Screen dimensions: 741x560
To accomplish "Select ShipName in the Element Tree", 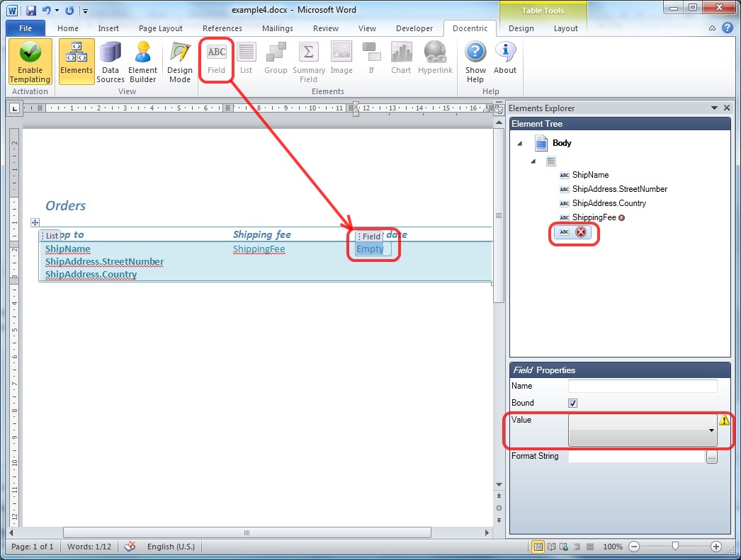I will coord(590,175).
